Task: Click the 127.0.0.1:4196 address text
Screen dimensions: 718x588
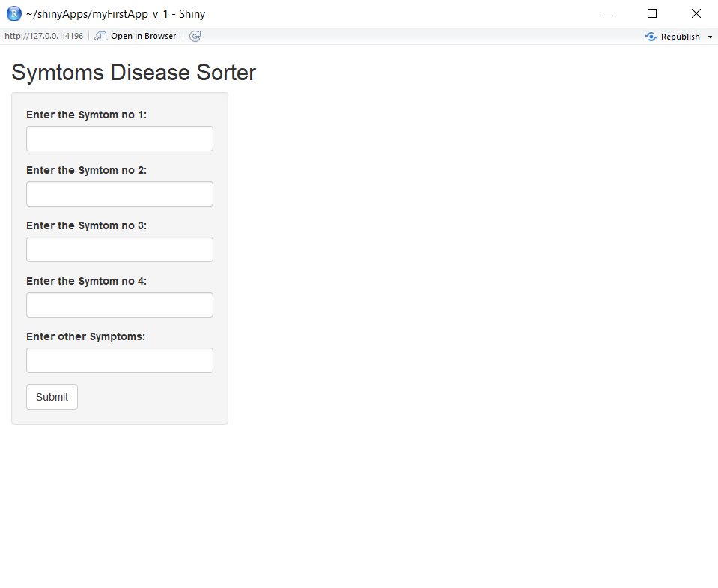Action: 43,36
